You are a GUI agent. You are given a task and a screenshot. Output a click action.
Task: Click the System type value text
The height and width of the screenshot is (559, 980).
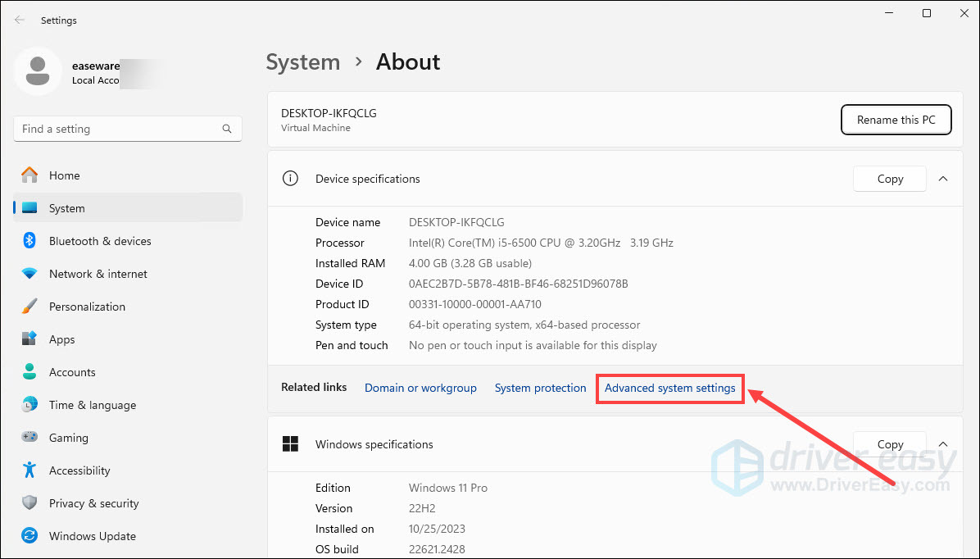(524, 325)
